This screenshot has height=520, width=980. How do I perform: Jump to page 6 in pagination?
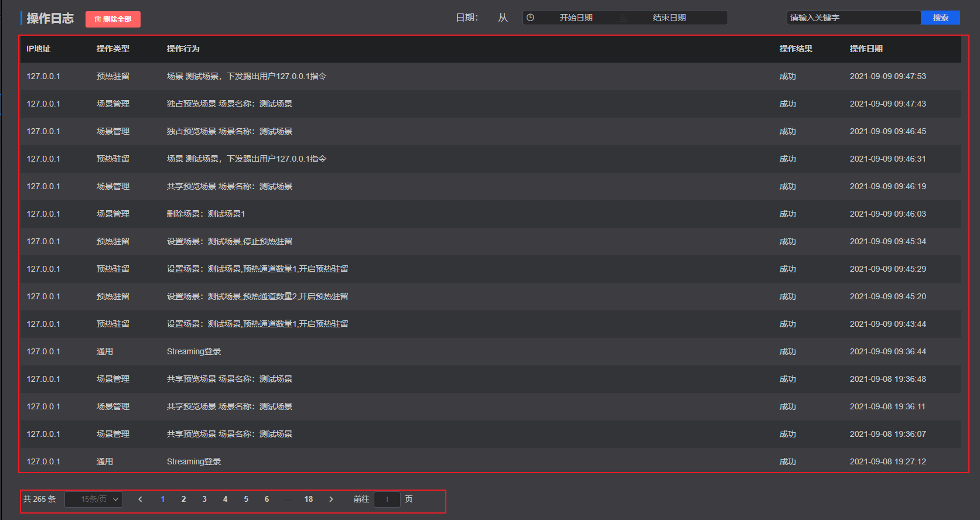267,500
